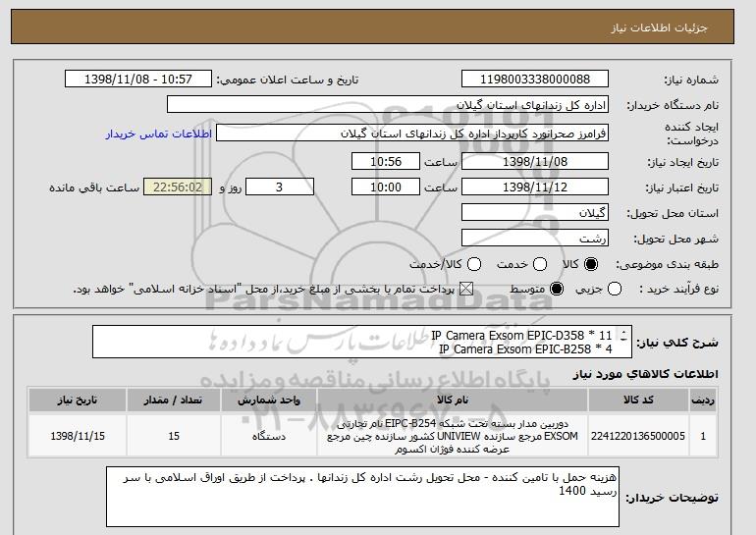
Task: Click the delivery province field گیلان
Action: click(x=535, y=213)
